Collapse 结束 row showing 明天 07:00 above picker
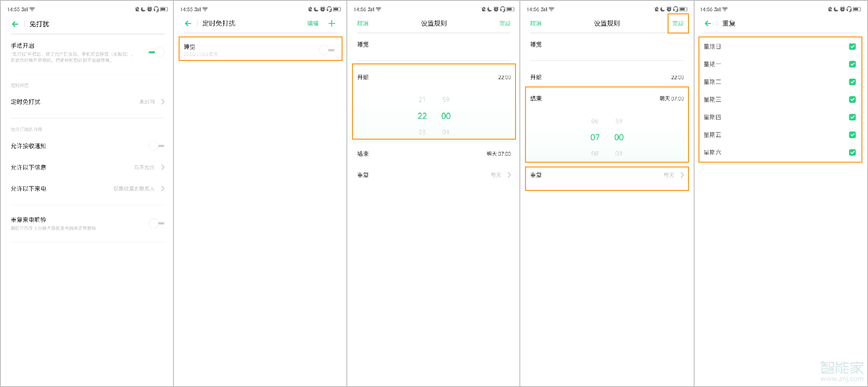Viewport: 868px width, 387px height. click(x=607, y=98)
